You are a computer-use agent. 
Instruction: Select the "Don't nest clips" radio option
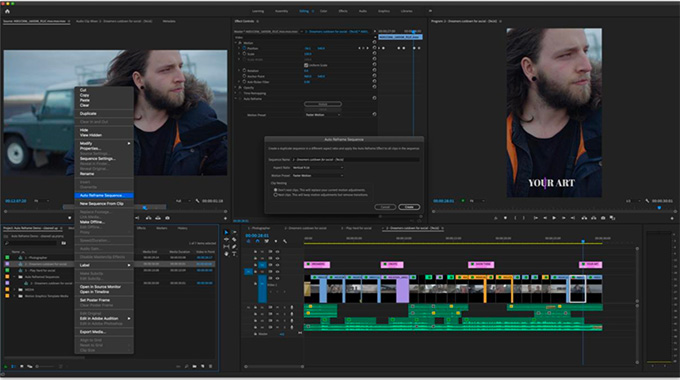coord(275,190)
